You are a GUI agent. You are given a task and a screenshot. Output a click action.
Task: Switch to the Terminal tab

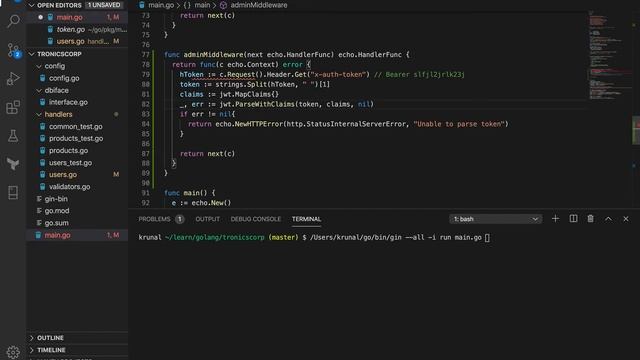click(306, 219)
